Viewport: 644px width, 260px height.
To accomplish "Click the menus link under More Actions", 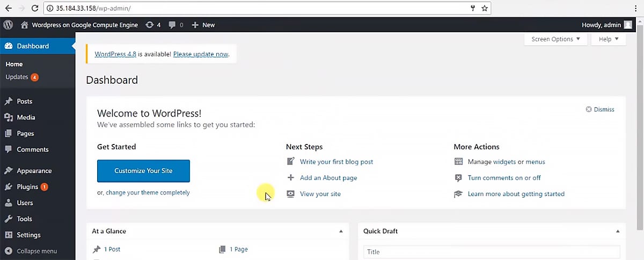I will [x=535, y=162].
